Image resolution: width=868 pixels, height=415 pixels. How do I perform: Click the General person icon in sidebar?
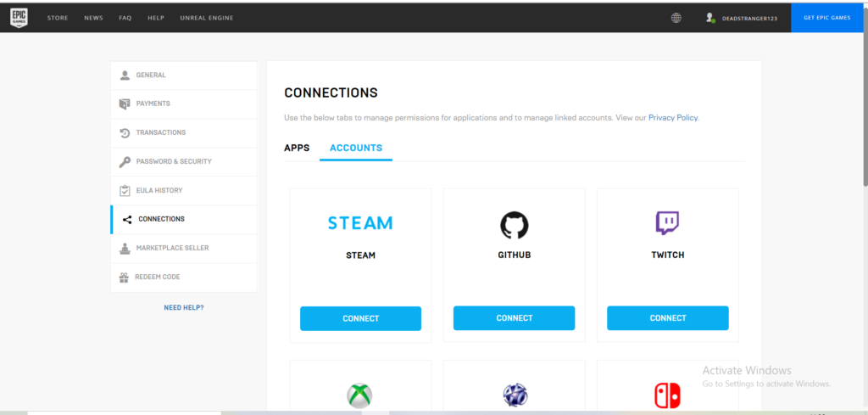click(125, 75)
